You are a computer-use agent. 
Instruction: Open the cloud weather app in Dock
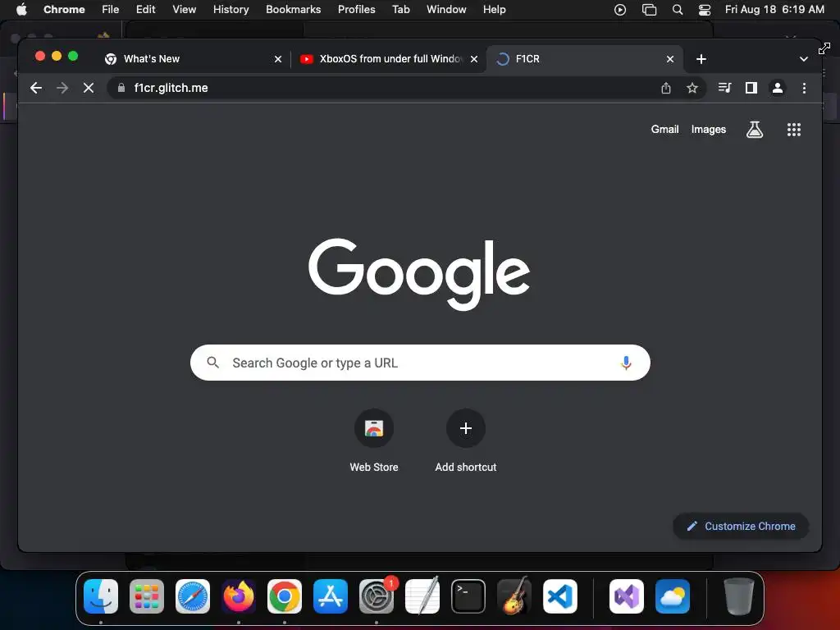click(x=673, y=596)
